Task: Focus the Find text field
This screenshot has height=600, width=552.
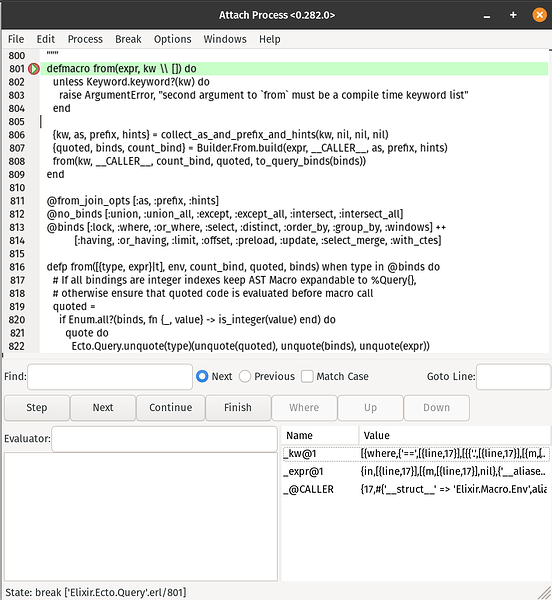Action: point(110,377)
